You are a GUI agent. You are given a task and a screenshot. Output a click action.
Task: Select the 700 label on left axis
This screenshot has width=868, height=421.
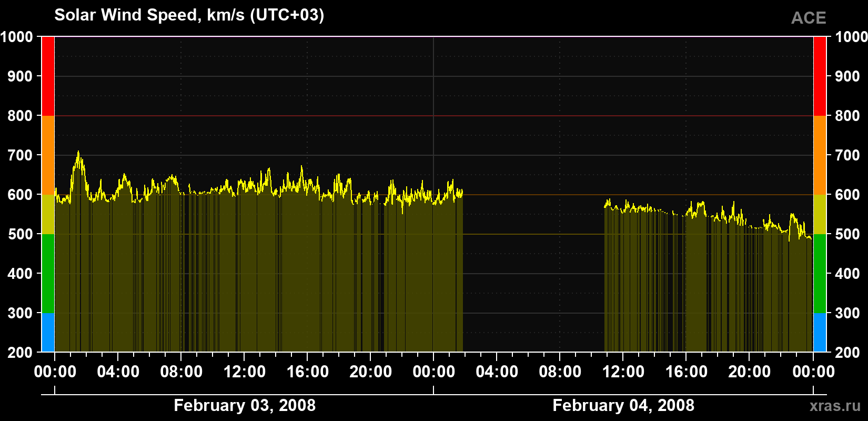pos(21,155)
